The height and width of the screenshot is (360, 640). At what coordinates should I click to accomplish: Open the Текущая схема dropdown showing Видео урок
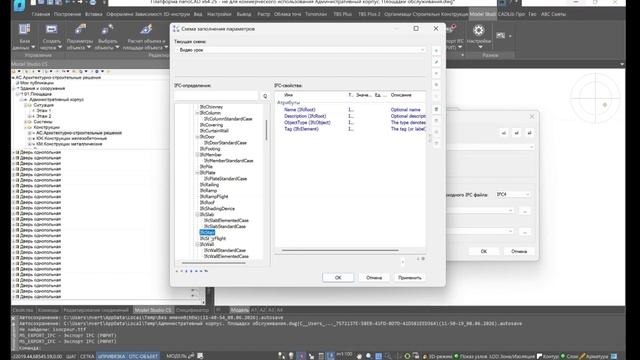(x=300, y=50)
